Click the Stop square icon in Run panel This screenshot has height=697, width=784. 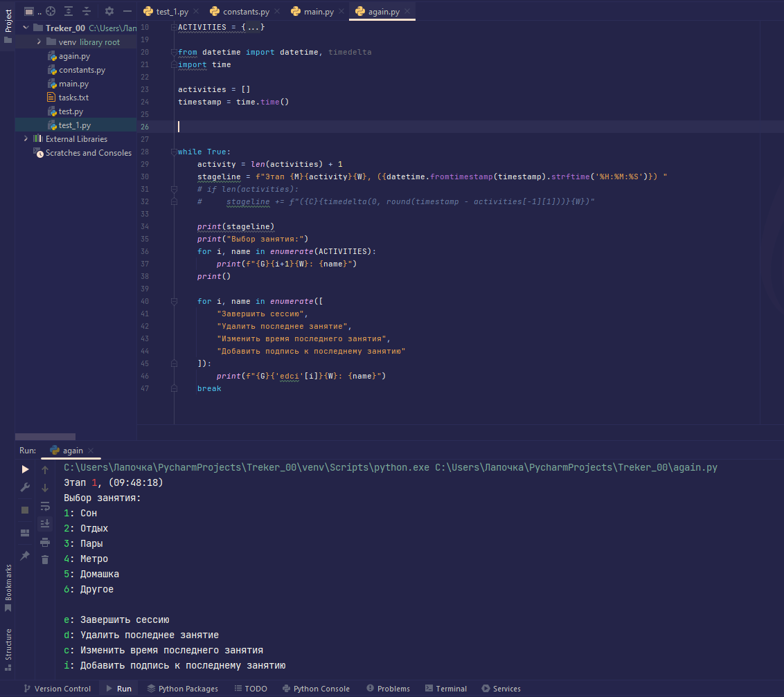tap(25, 510)
